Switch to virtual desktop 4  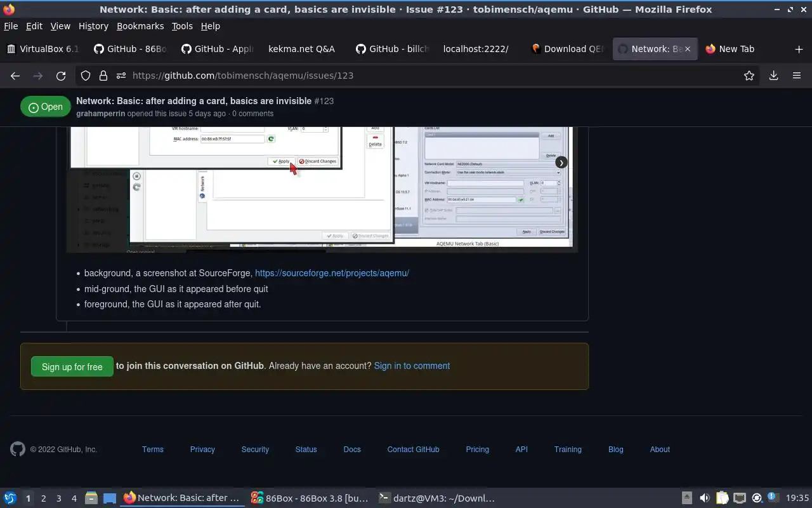click(x=74, y=498)
